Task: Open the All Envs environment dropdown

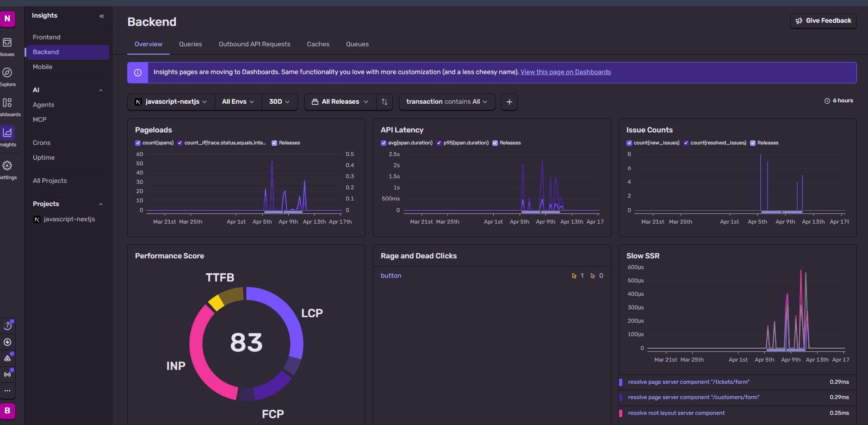Action: [238, 102]
